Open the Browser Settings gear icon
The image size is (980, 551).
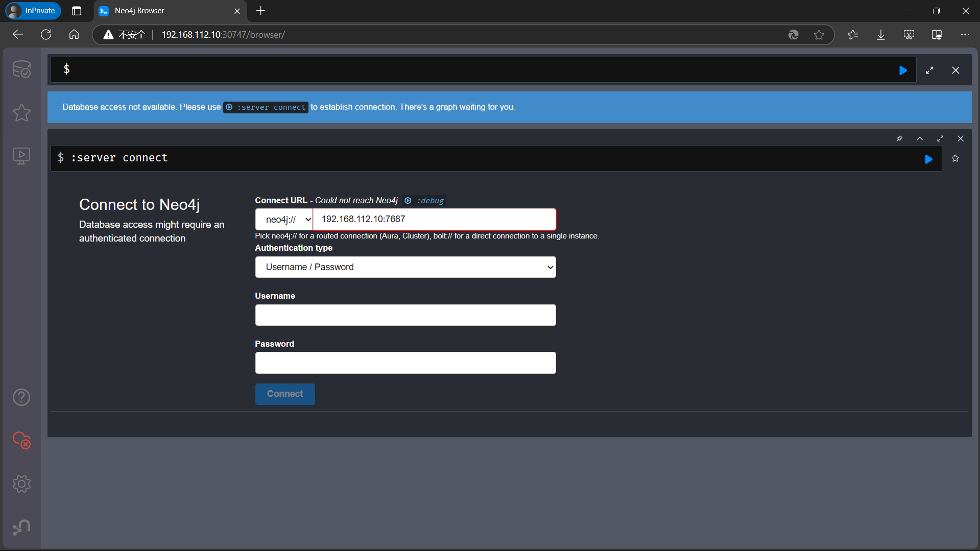21,484
